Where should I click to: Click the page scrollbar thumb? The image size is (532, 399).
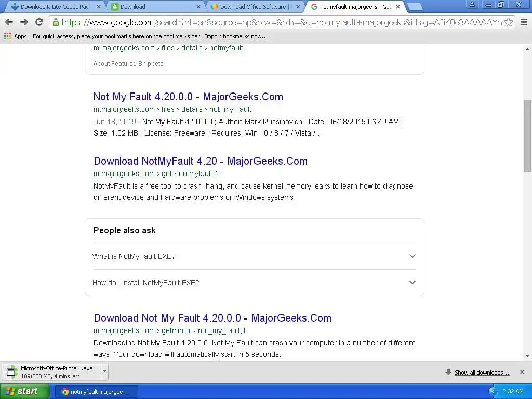(x=527, y=136)
